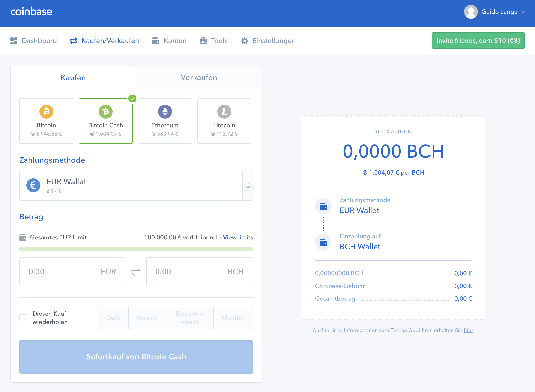Click the Zahlungsmethode section heading

[52, 160]
